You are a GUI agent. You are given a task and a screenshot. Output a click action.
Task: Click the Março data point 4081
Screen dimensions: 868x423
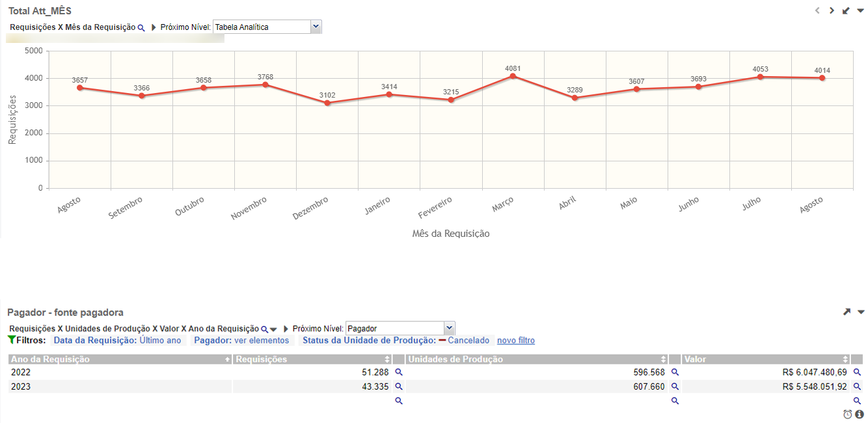point(513,76)
